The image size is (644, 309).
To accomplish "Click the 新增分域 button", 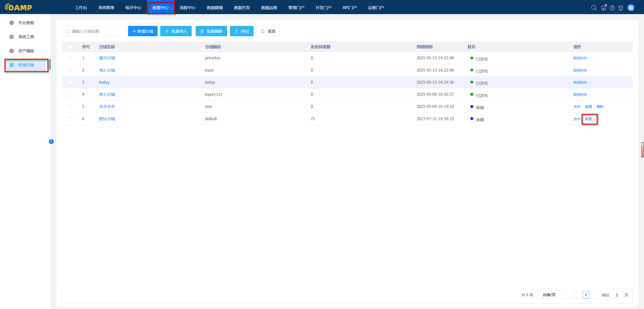I will tap(143, 31).
